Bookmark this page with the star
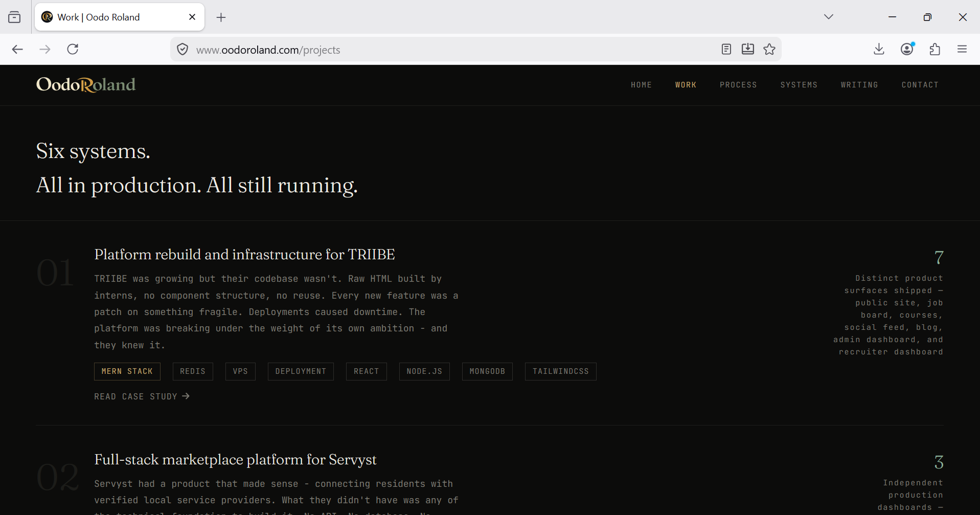Viewport: 980px width, 515px height. pyautogui.click(x=769, y=49)
